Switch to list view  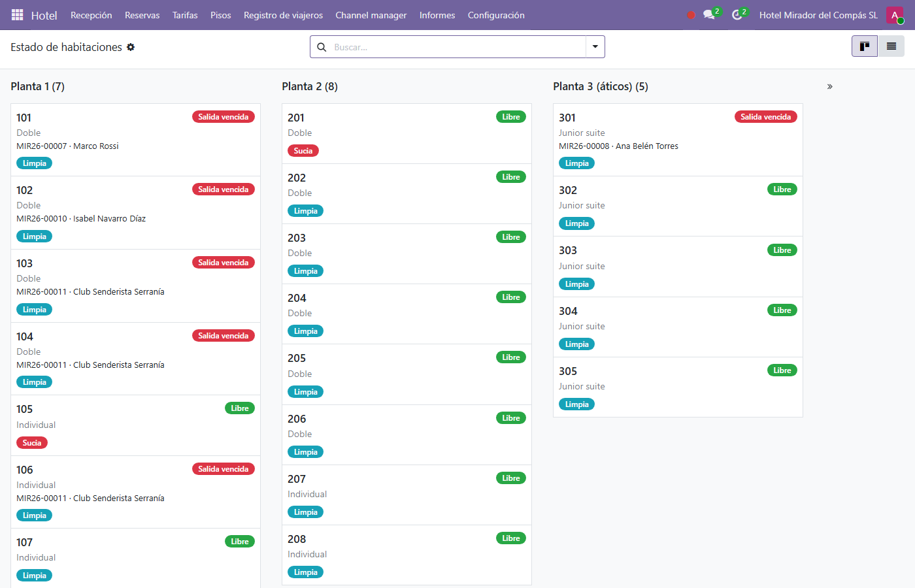pyautogui.click(x=891, y=46)
